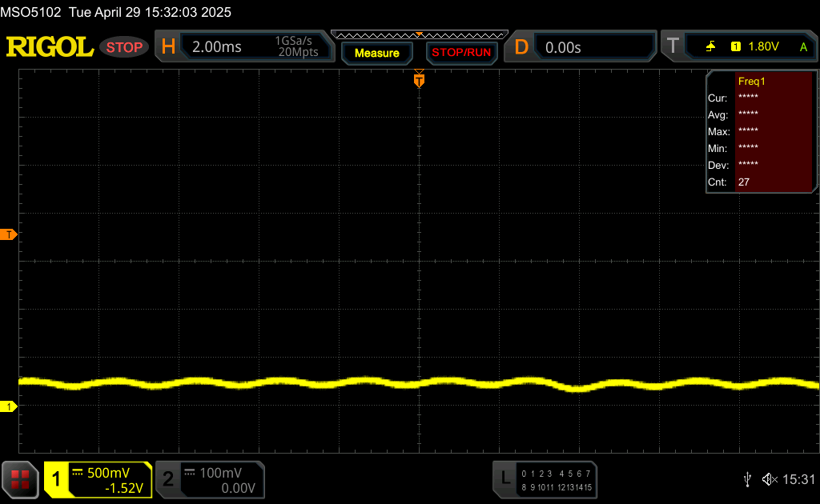The image size is (820, 504).
Task: Select the Freq1 measurement header
Action: click(x=751, y=82)
